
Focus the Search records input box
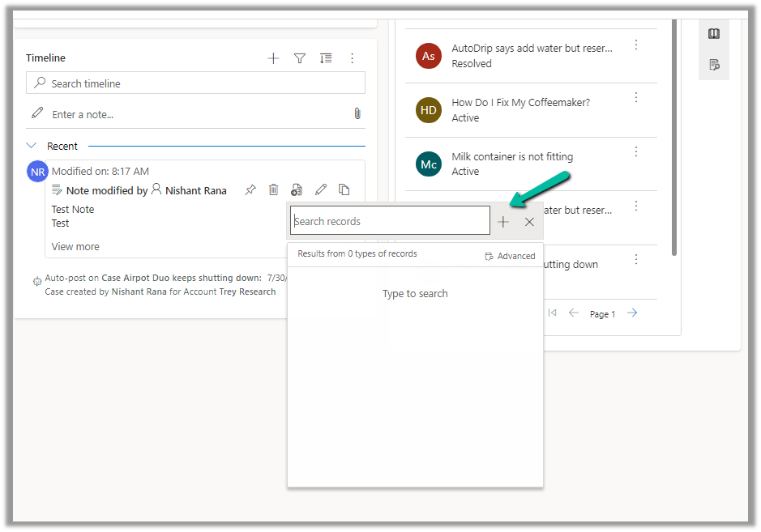point(390,221)
